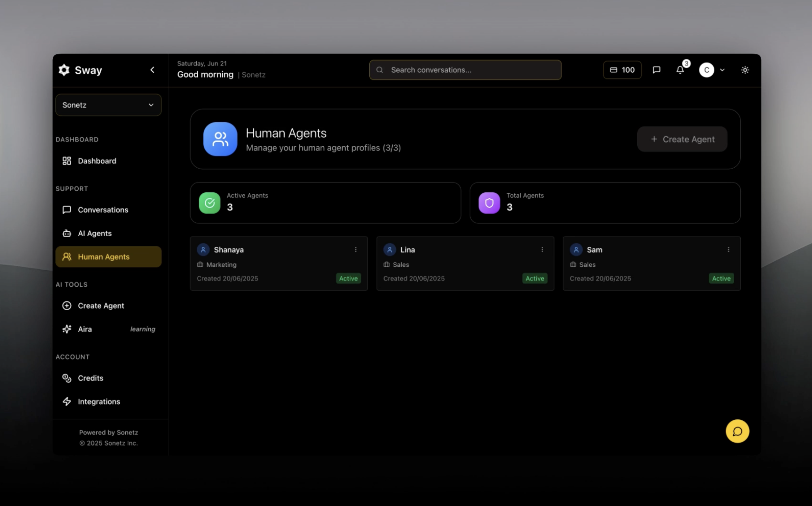
Task: Open Lina's three-dot options menu
Action: 542,250
